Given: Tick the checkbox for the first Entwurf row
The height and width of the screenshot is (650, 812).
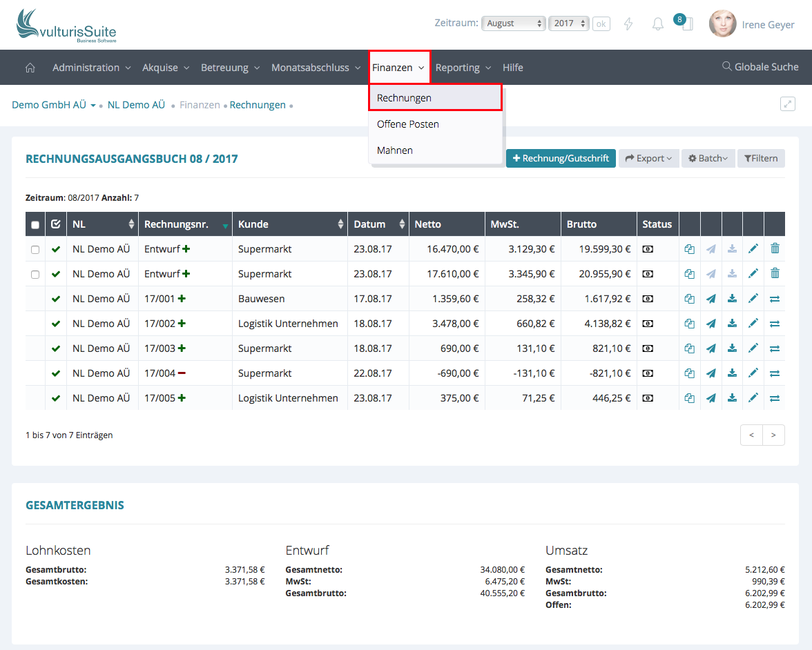Looking at the screenshot, I should pyautogui.click(x=35, y=249).
